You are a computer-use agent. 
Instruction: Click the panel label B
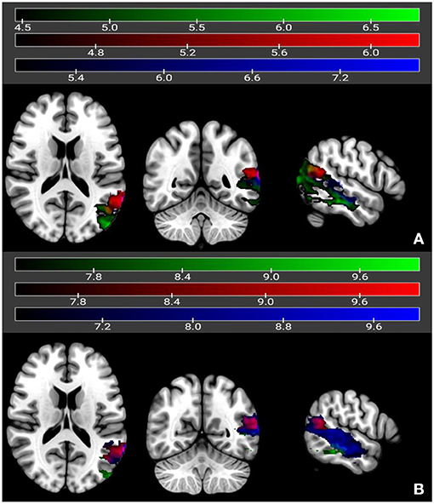point(419,489)
